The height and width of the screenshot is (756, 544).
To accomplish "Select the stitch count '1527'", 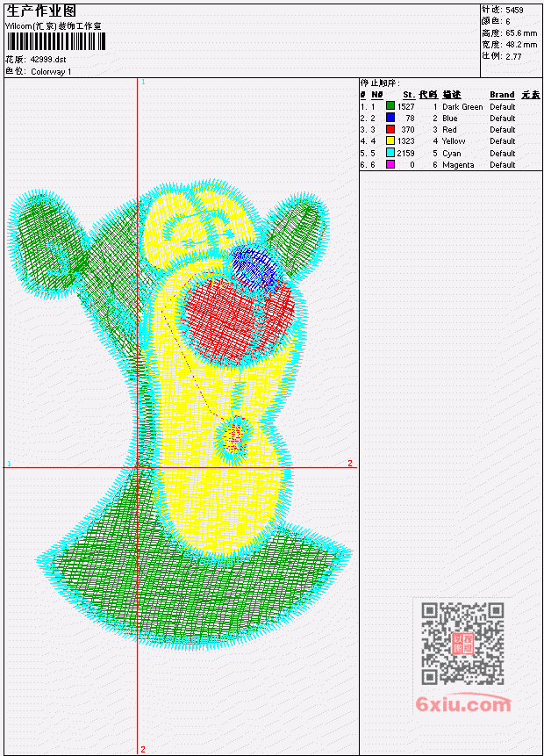I will [405, 106].
